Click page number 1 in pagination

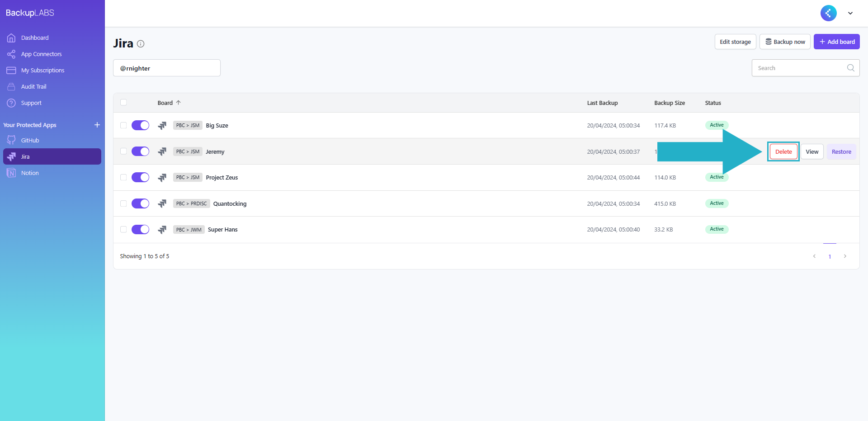click(x=830, y=256)
